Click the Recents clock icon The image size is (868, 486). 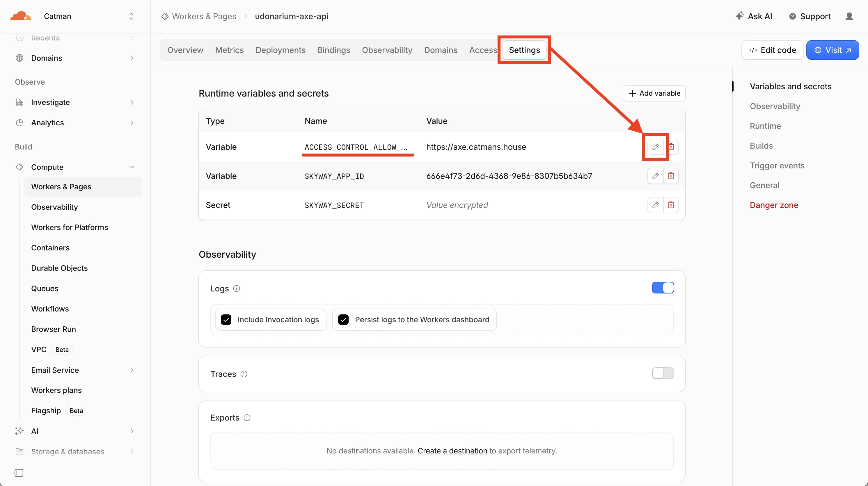click(19, 38)
